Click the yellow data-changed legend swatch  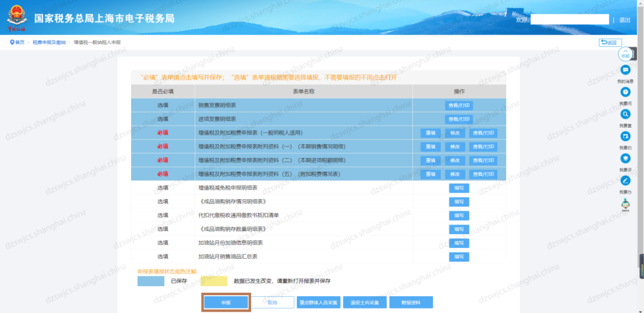point(213,281)
